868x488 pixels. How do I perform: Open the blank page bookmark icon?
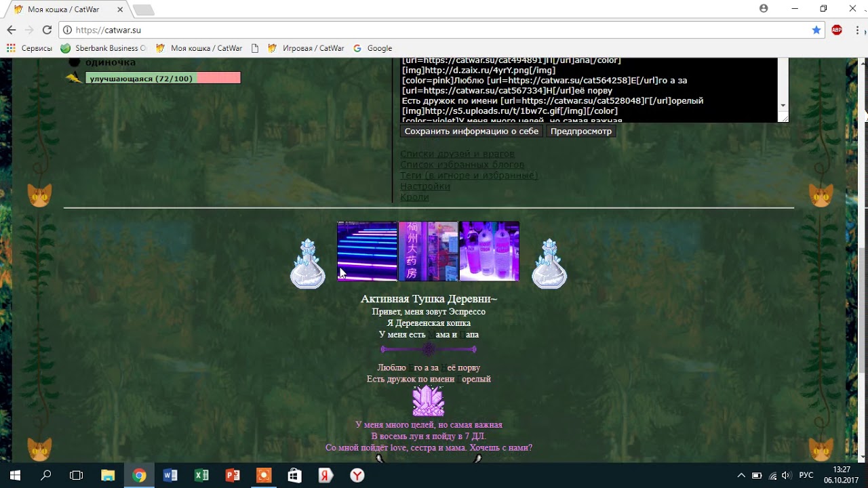[x=255, y=48]
